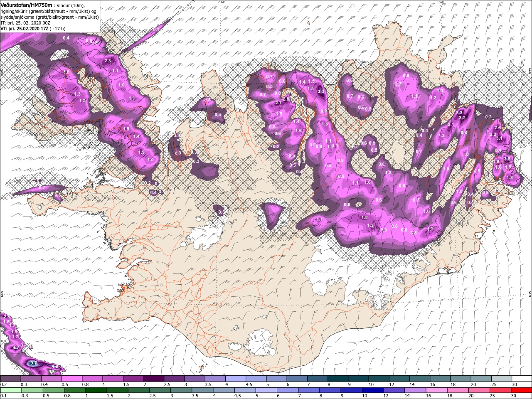Click the snow scale swatch between 0.2 and 0.3
Viewport: 532px width, 399px height.
[10, 379]
